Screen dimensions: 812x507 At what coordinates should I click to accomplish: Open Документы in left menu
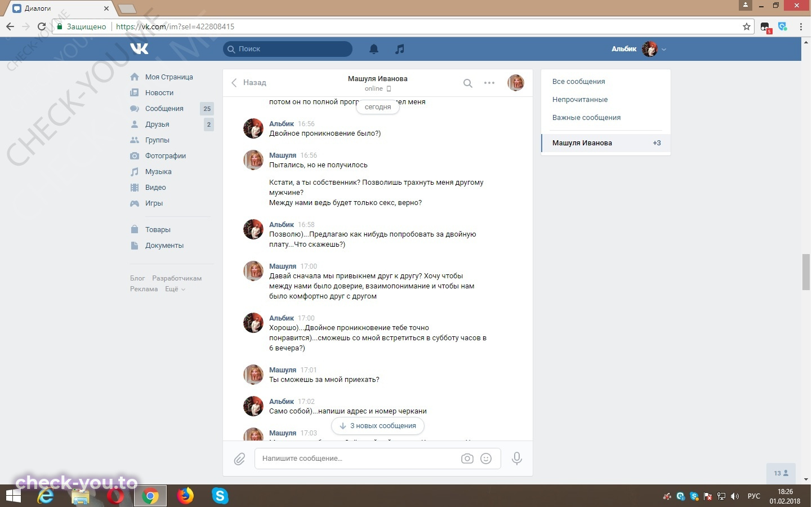[x=164, y=246]
